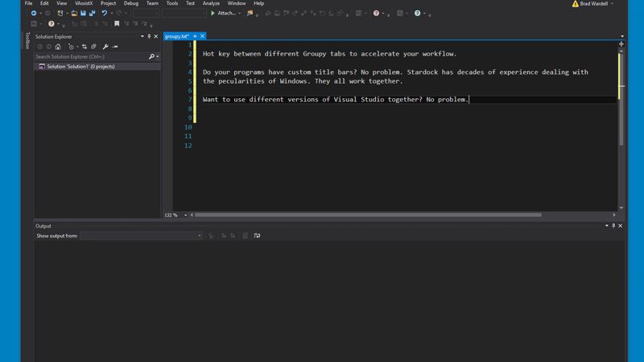Click the folder icon next to Attach
This screenshot has width=644, height=362.
250,13
